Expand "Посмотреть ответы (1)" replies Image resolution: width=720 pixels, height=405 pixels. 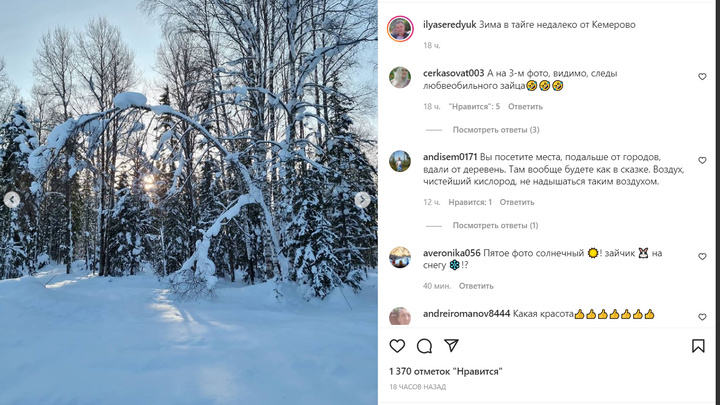click(495, 225)
